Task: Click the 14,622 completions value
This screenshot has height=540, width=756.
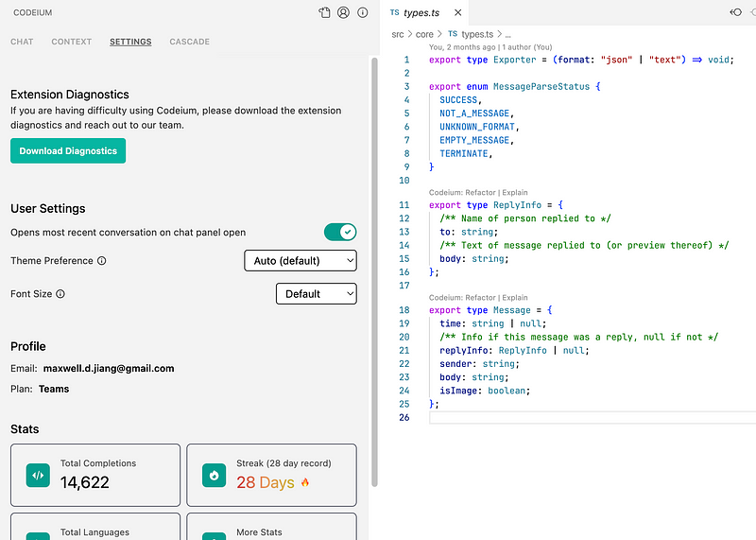Action: pos(85,482)
